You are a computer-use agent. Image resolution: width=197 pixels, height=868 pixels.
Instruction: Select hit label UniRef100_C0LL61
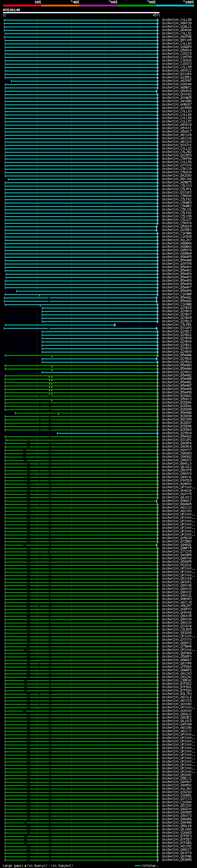[176, 33]
